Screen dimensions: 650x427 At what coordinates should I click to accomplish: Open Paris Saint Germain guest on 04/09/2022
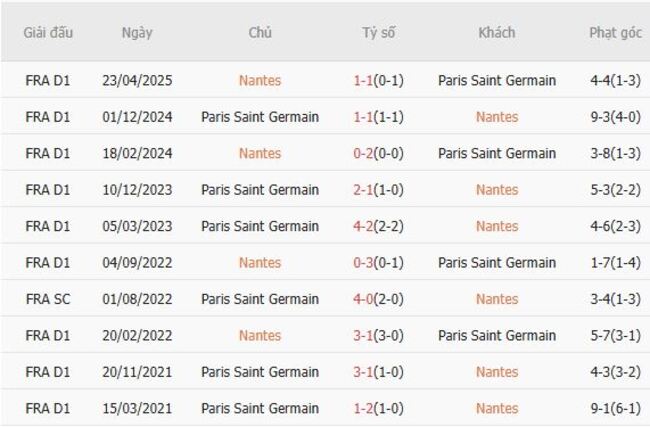[497, 263]
